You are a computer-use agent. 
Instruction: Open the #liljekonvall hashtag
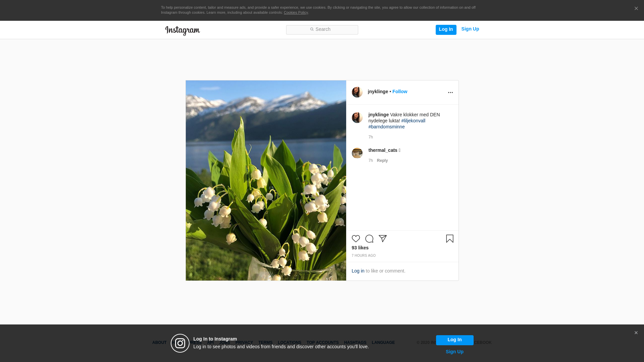click(x=413, y=121)
